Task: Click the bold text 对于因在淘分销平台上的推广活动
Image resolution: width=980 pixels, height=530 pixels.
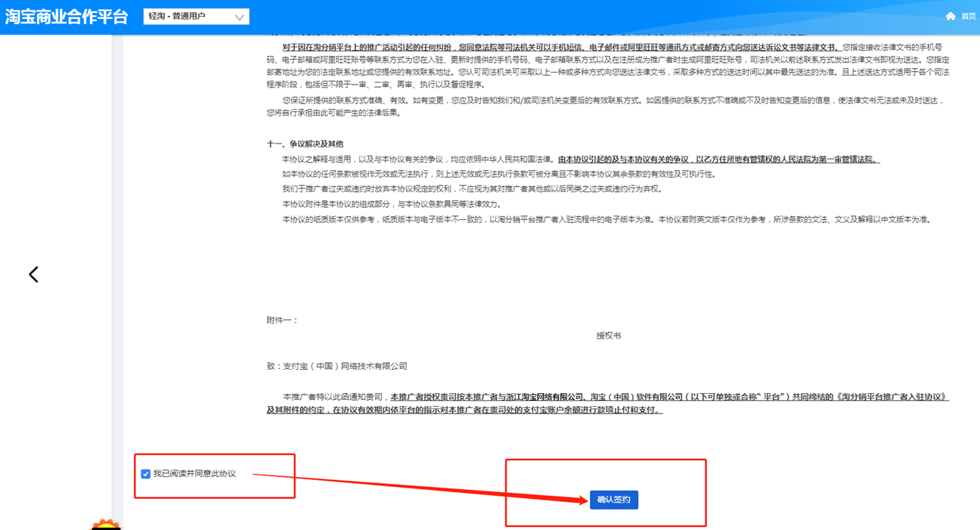Action: [561, 46]
